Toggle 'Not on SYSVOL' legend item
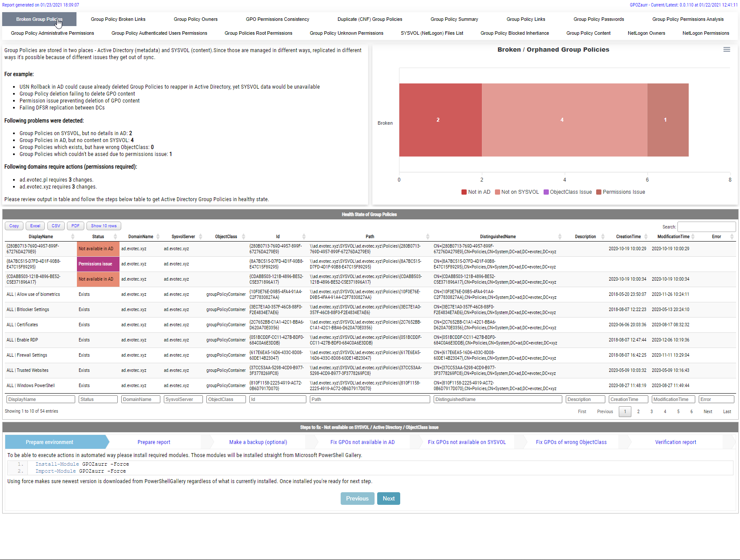Screen dimensions: 740x560 pos(520,192)
